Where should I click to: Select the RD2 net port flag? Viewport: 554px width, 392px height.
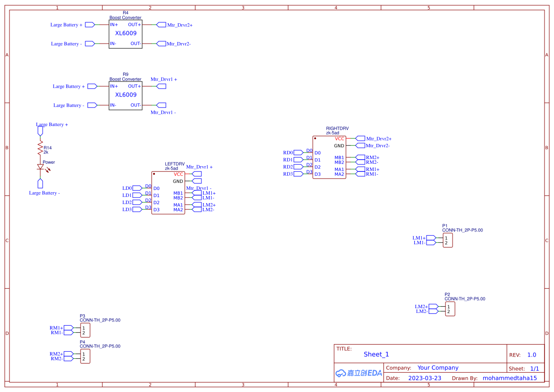(298, 167)
